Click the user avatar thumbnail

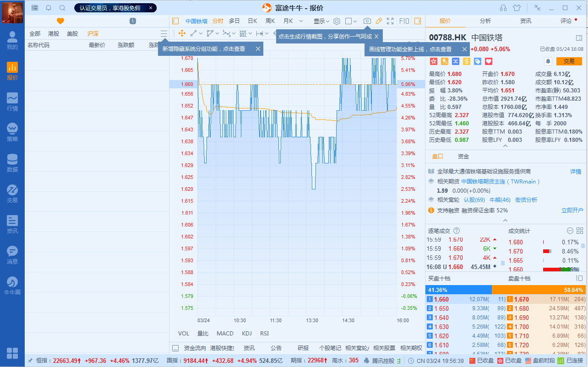click(x=12, y=12)
